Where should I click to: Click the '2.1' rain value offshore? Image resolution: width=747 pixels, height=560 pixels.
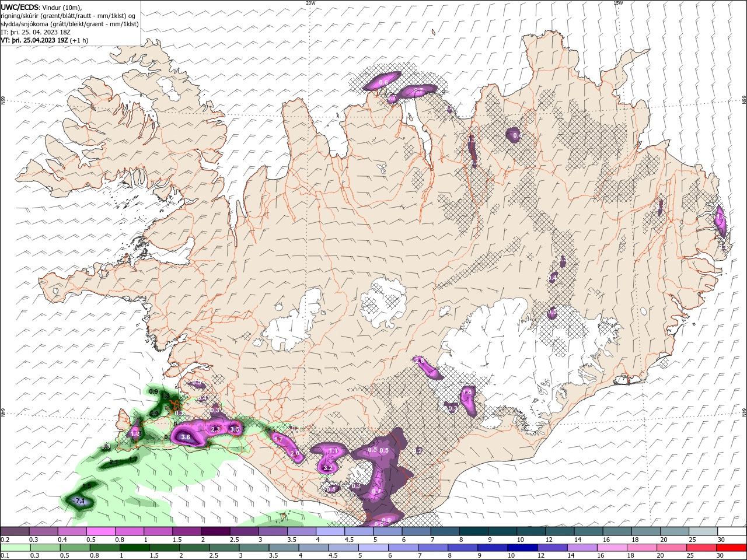[x=114, y=463]
